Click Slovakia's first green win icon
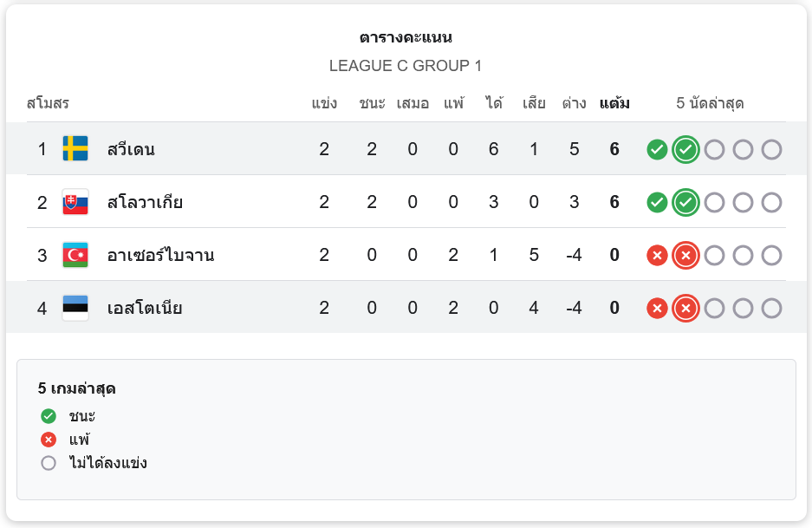The image size is (812, 528). point(657,202)
